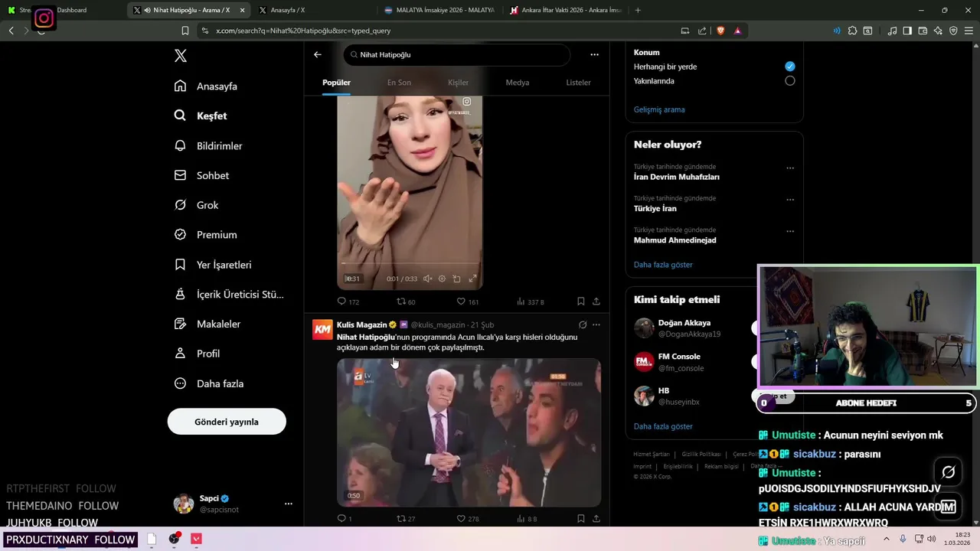Share the Kulis Magazin post
This screenshot has width=980, height=551.
[596, 518]
